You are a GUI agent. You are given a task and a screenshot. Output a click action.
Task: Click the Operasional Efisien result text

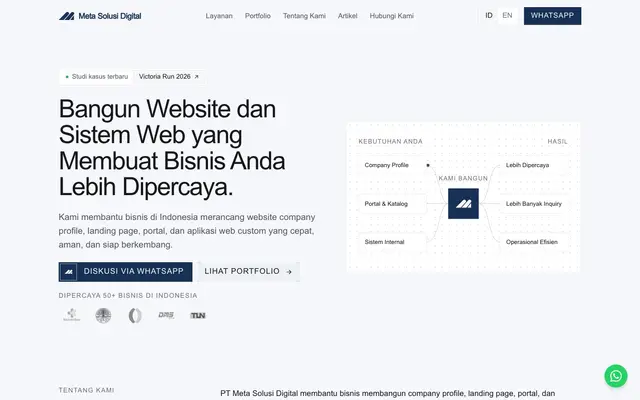(x=532, y=242)
